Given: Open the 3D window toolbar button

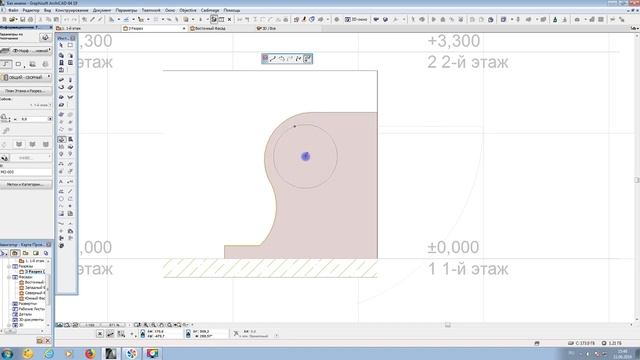Looking at the screenshot, I should tap(356, 19).
